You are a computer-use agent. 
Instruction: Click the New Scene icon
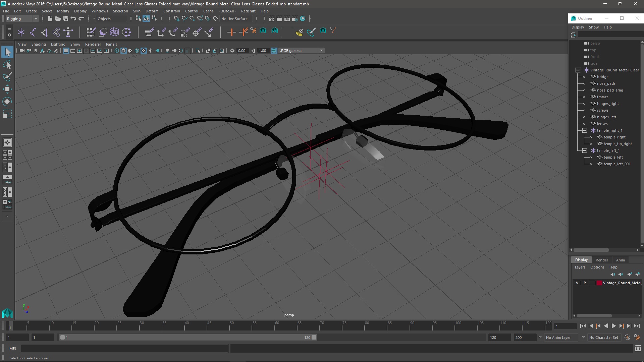[50, 19]
